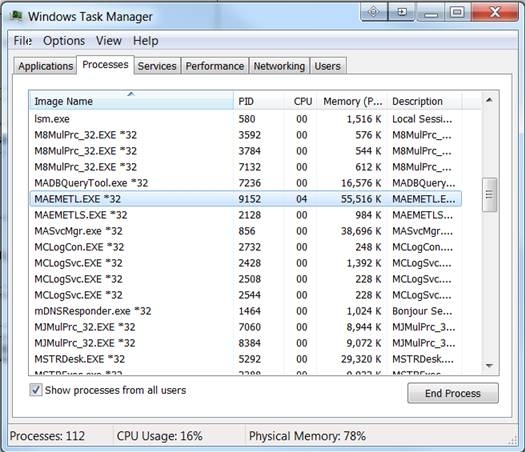Select the mDNSResponder.exe process

(x=246, y=311)
